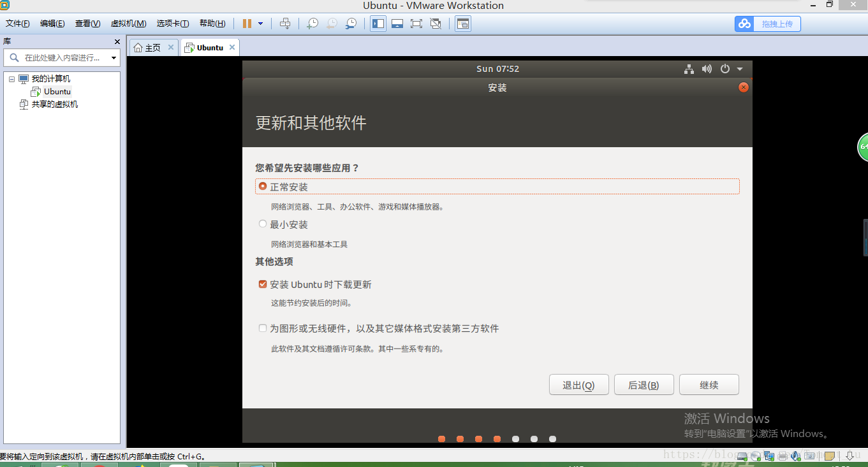
Task: Open the 查看(V) menu
Action: pos(87,24)
